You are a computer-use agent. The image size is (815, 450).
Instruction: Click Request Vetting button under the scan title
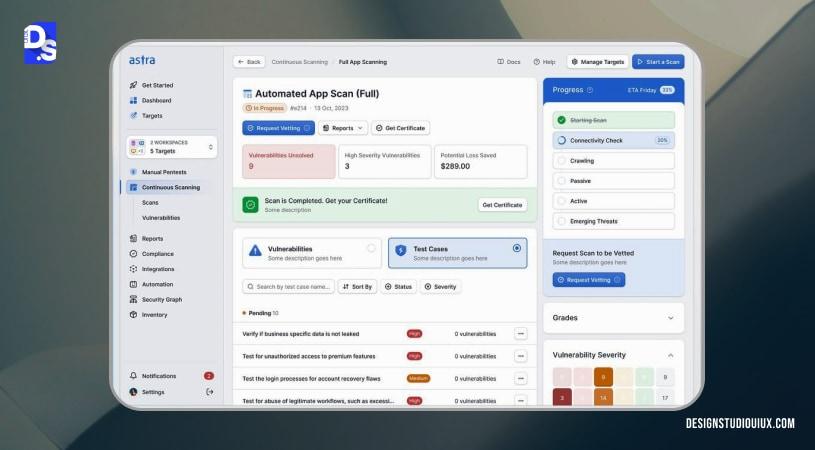coord(279,128)
